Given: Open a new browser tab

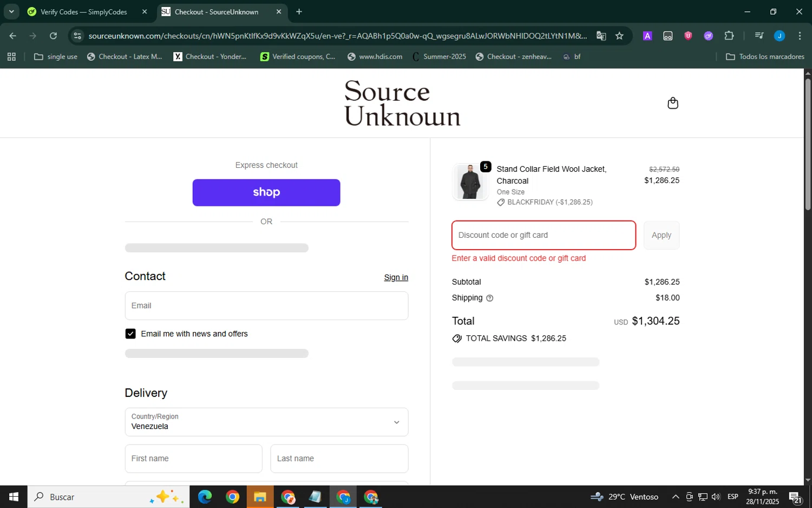Looking at the screenshot, I should coord(299,11).
